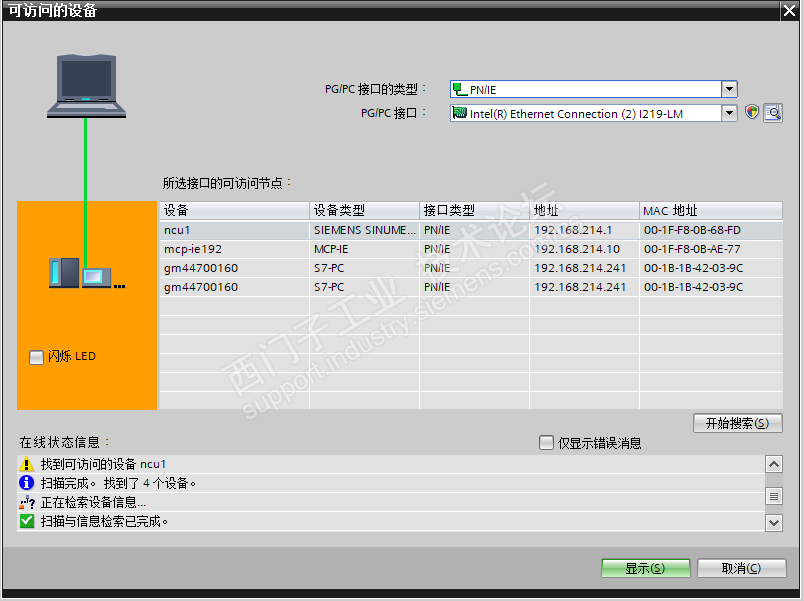Screen dimensions: 804x601
Task: Sort by 设备类型 column header
Action: 364,210
